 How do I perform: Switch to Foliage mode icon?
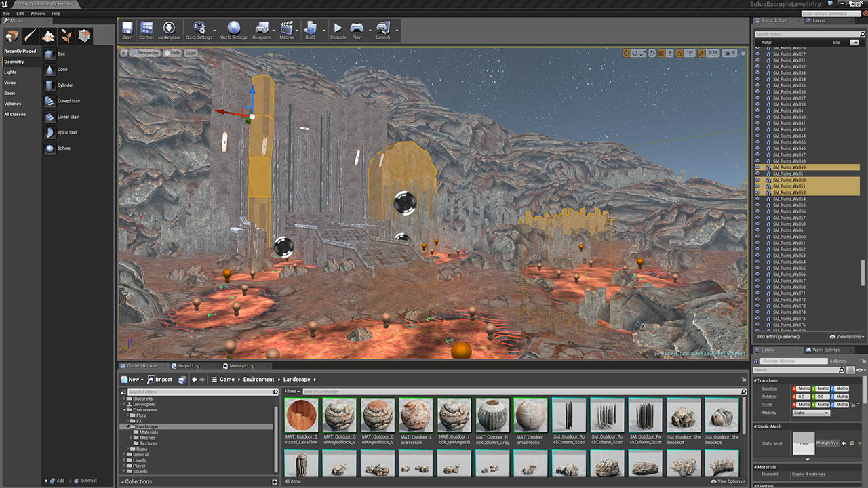[66, 36]
